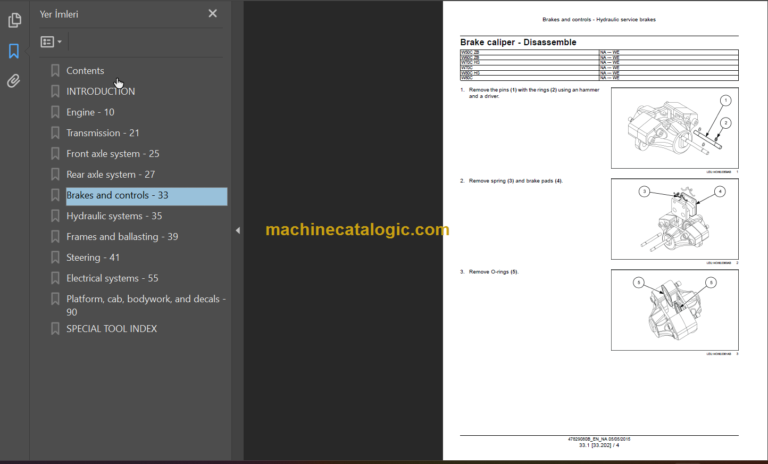Open Transmission - 21 bookmark
This screenshot has height=464, width=768.
103,133
